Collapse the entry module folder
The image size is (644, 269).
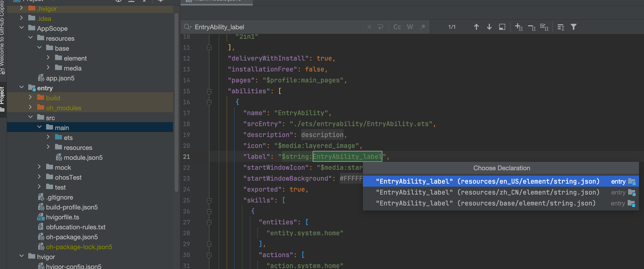pyautogui.click(x=22, y=87)
